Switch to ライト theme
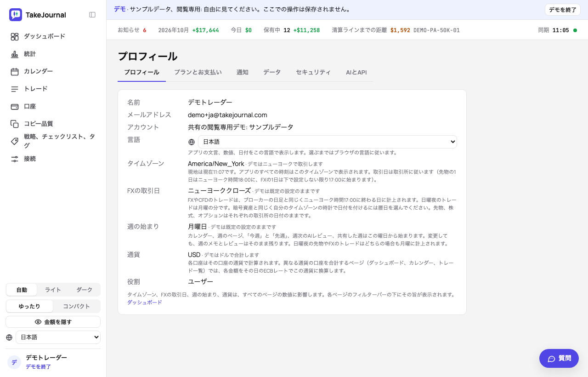588x377 pixels. tap(53, 290)
